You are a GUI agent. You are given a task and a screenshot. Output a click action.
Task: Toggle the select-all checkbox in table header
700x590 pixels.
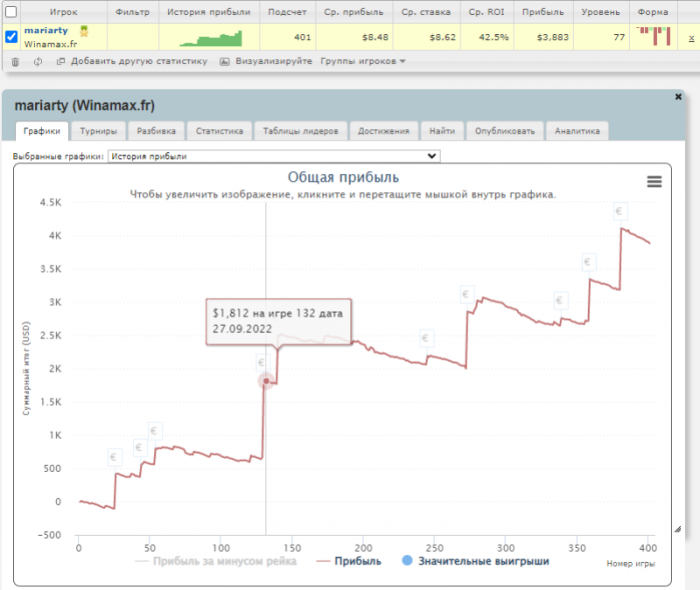coord(11,12)
